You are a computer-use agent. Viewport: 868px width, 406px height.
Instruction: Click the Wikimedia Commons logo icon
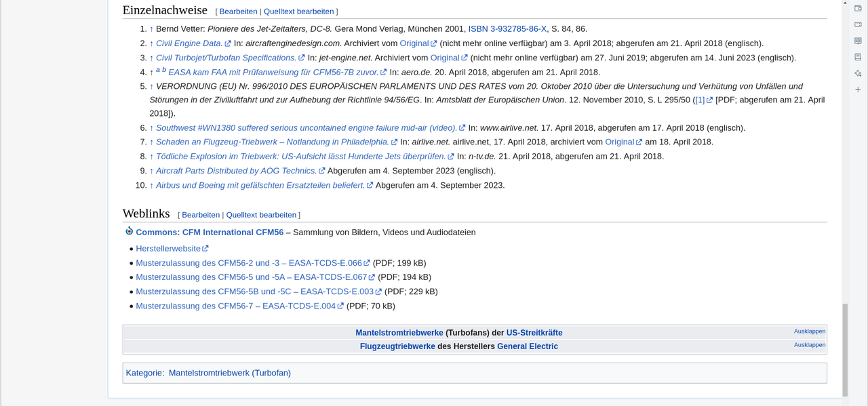129,231
